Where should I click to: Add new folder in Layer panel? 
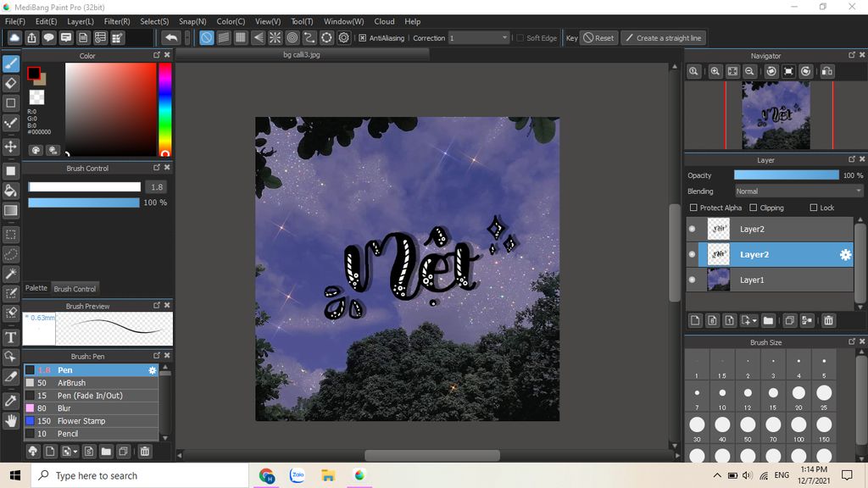click(x=768, y=320)
